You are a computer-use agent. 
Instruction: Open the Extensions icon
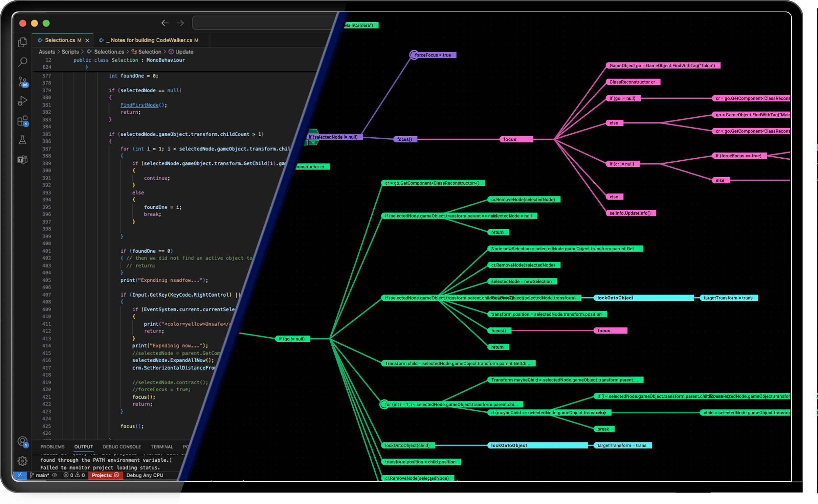[x=23, y=121]
